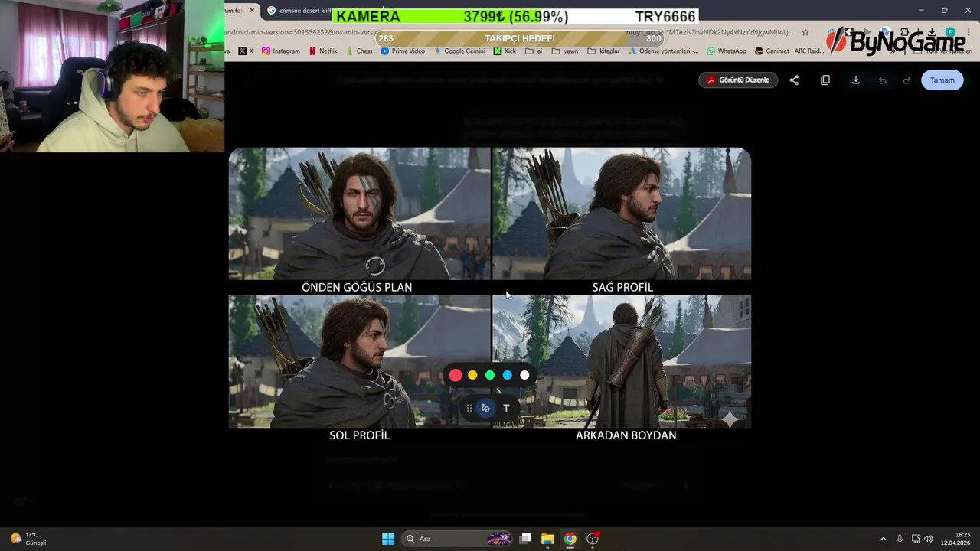
Task: Open the WhatsApp bookmark
Action: tap(727, 51)
